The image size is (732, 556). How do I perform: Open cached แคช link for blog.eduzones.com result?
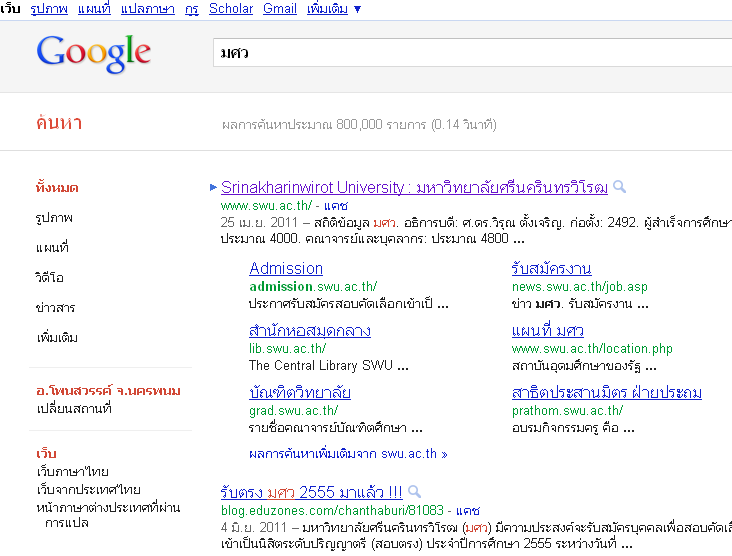(x=468, y=510)
